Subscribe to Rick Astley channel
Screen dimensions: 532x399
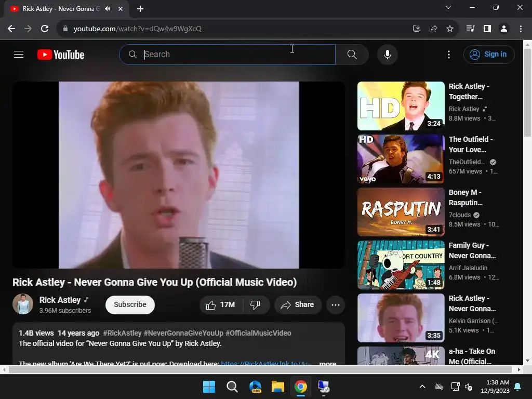(130, 304)
